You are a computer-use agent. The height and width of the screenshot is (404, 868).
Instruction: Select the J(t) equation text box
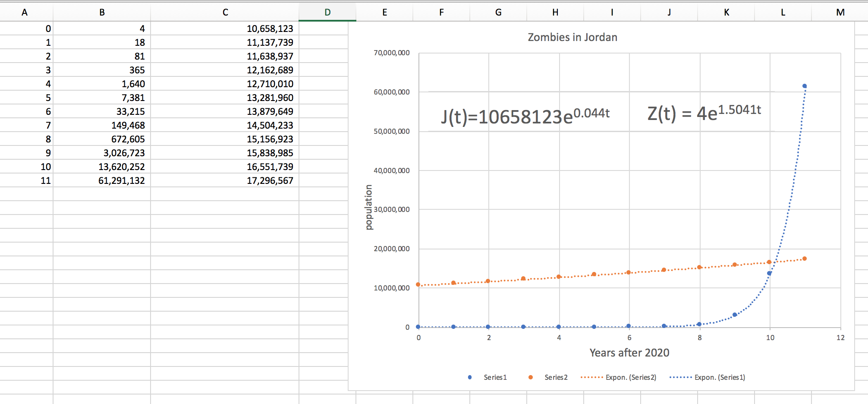[x=525, y=116]
